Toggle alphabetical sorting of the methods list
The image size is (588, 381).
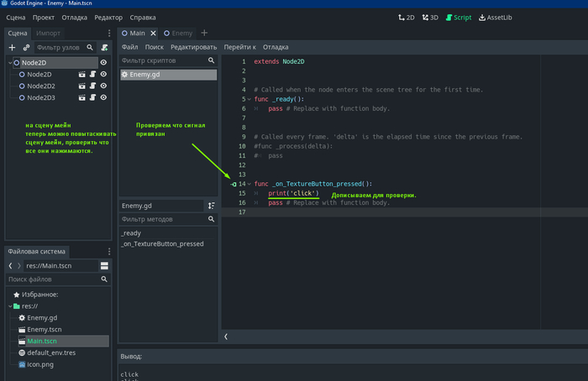point(212,205)
